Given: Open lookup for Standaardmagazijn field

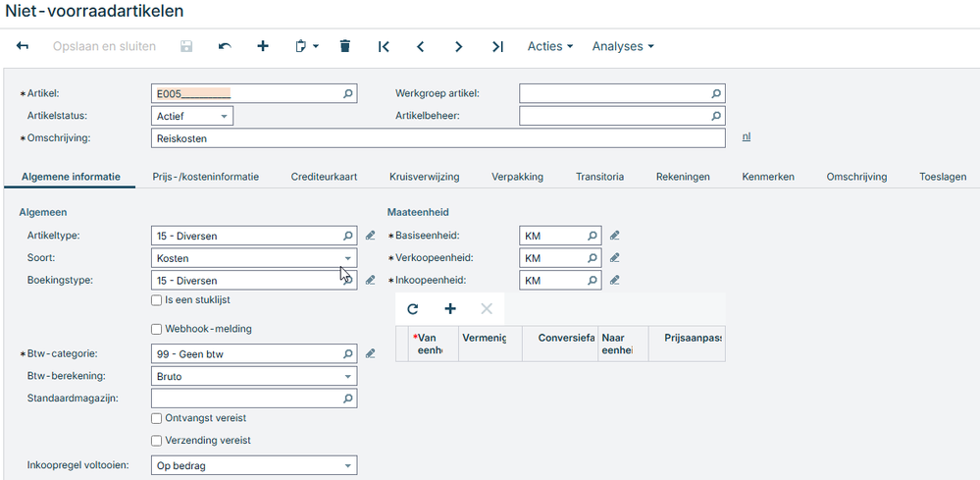Looking at the screenshot, I should click(348, 399).
